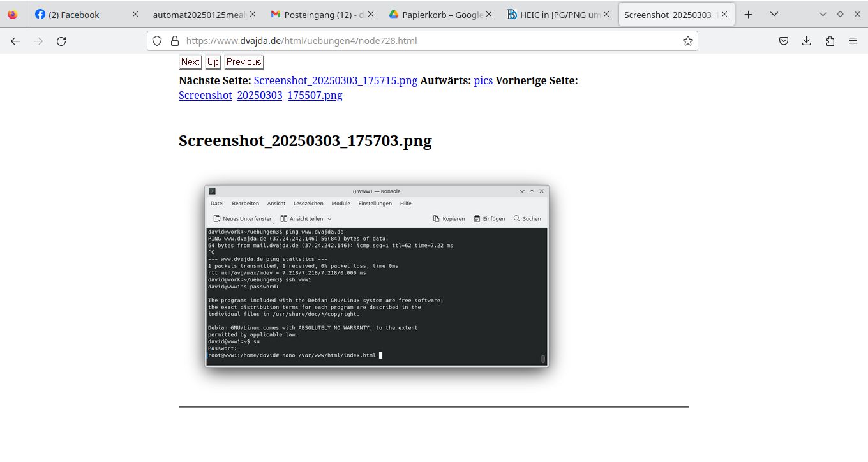Open Firefox View via the Firefox logo

(x=13, y=14)
